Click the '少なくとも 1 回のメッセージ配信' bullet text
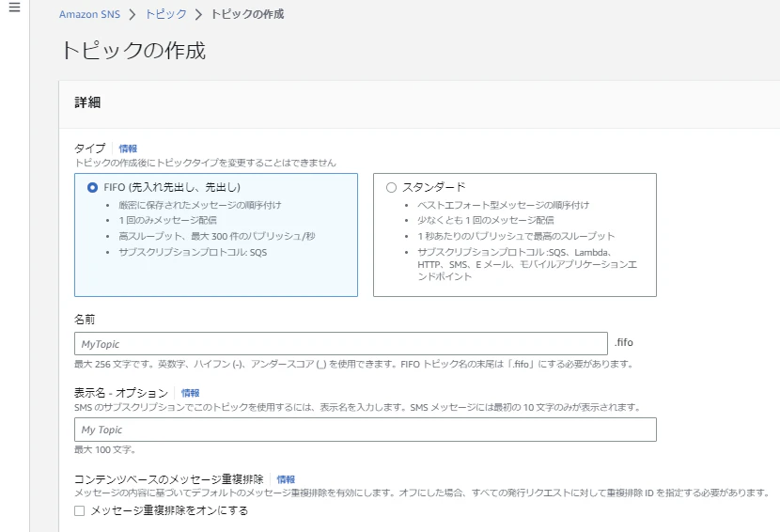The height and width of the screenshot is (532, 780). coord(486,221)
